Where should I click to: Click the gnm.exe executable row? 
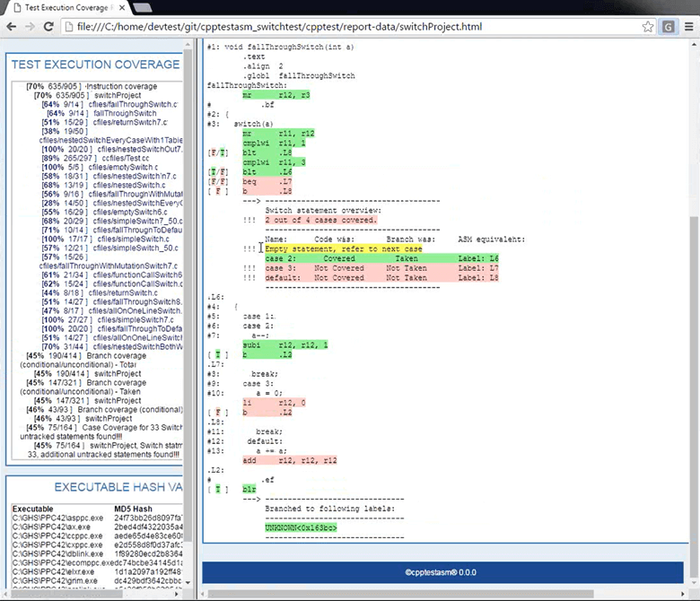[x=97, y=581]
